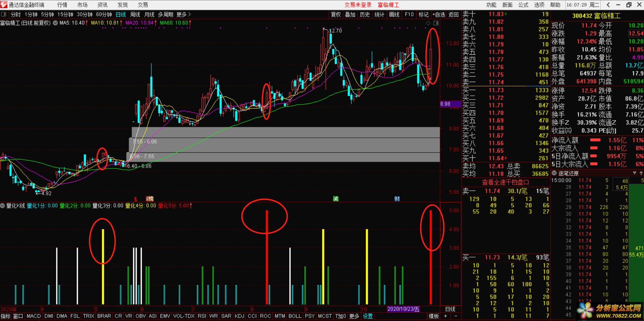Click the 通达信 app logo icon

click(x=4, y=5)
